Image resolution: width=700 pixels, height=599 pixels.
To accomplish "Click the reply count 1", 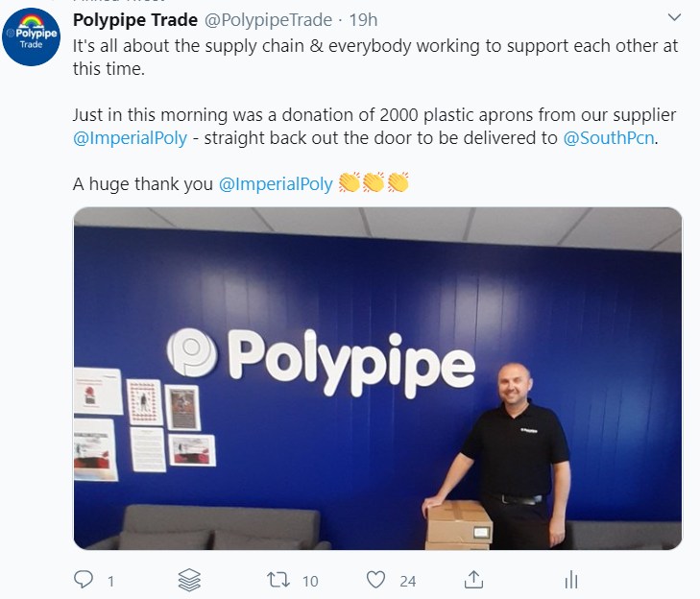I will pyautogui.click(x=110, y=581).
